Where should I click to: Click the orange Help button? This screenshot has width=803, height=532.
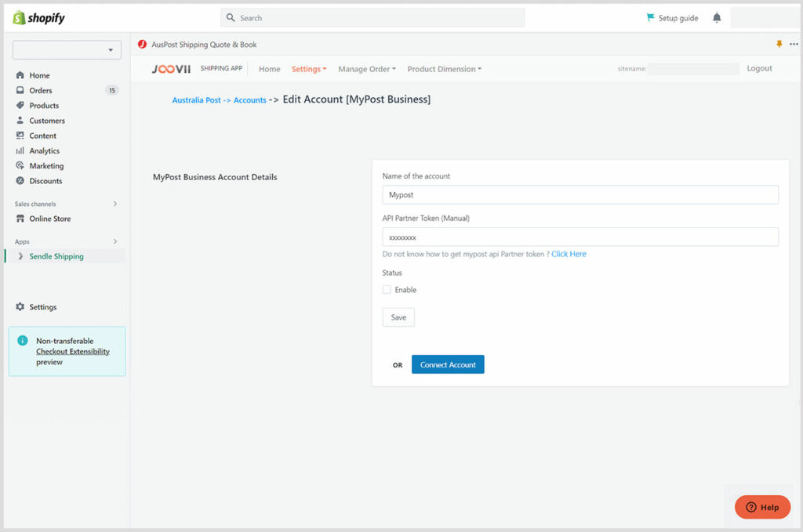pos(762,507)
